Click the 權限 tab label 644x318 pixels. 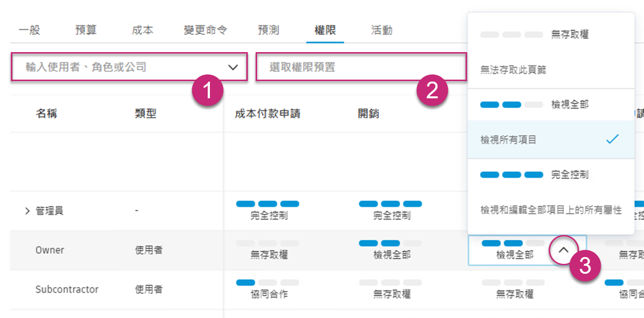[x=325, y=29]
